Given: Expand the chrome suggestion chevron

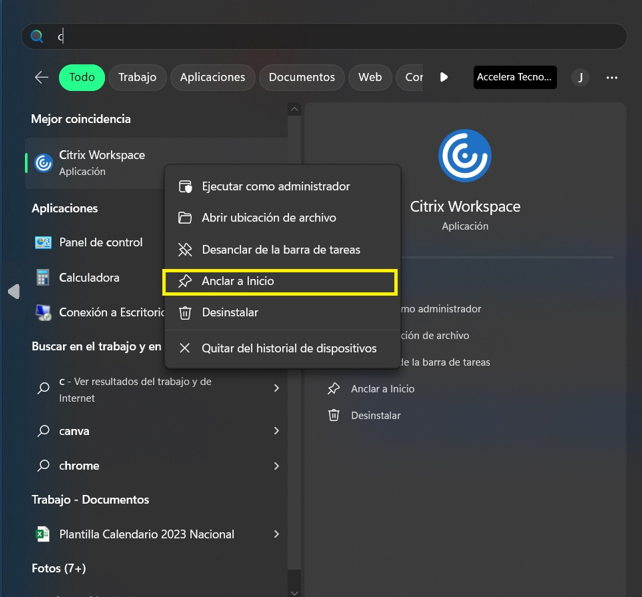Looking at the screenshot, I should point(276,466).
